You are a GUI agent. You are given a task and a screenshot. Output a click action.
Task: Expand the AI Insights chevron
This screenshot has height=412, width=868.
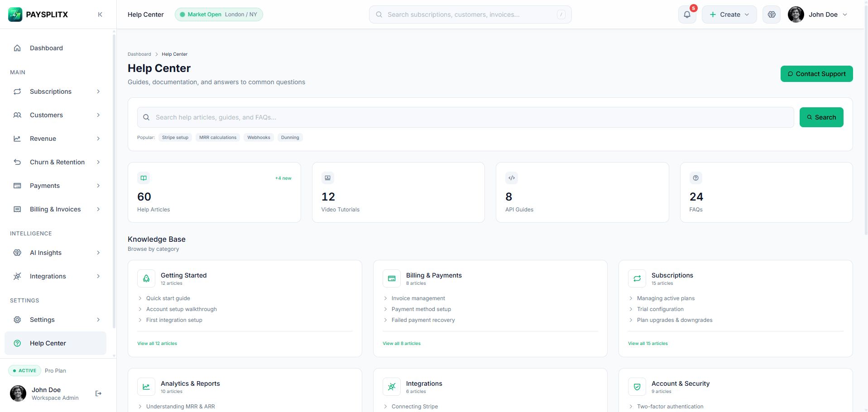[98, 253]
